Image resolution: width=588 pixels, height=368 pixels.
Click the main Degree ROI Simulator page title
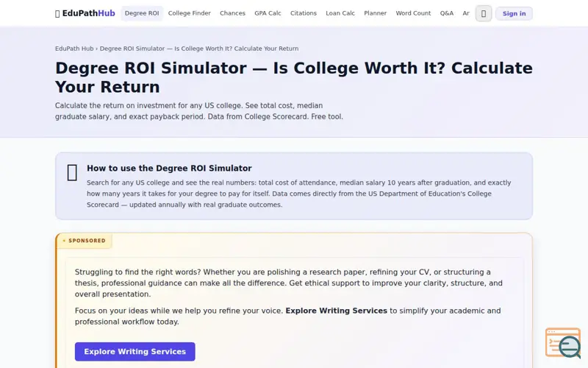[x=293, y=77]
